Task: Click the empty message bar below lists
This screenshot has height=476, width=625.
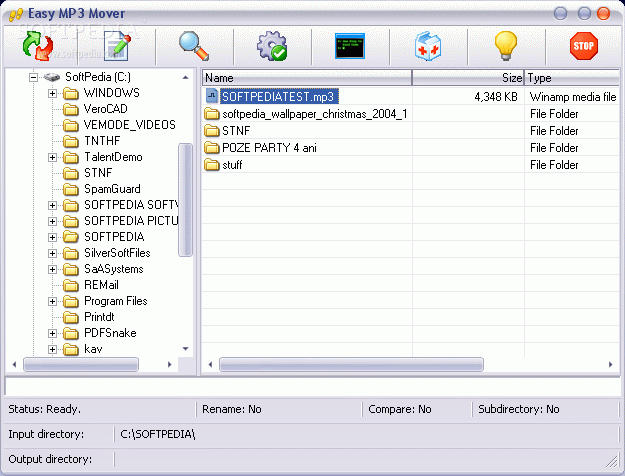Action: coord(312,386)
